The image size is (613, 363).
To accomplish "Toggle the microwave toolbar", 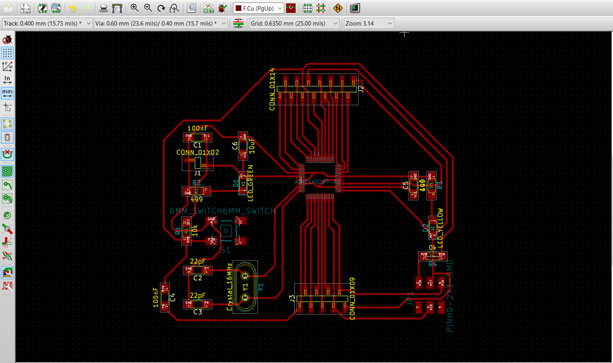I will click(7, 286).
